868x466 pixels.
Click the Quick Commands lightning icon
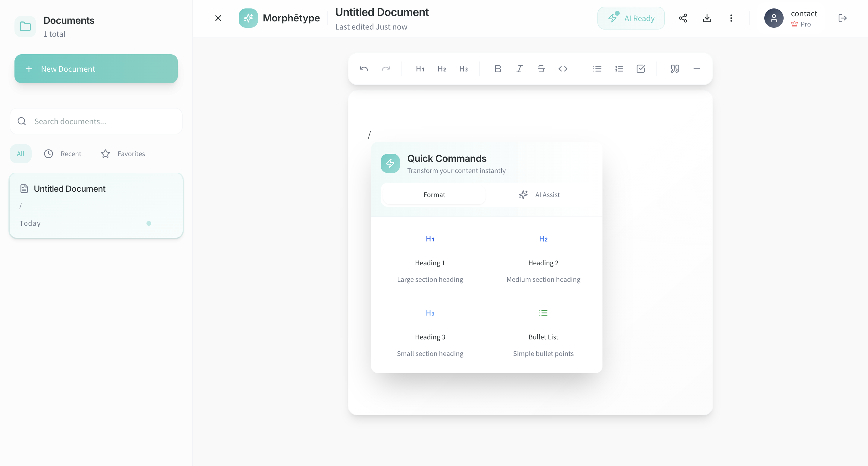pos(390,163)
